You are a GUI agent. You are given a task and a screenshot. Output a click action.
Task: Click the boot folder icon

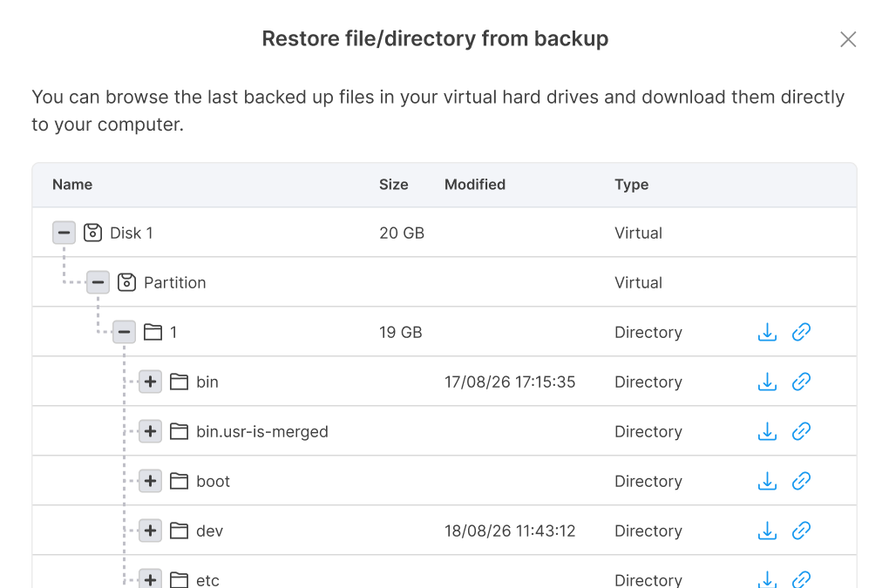(x=180, y=481)
